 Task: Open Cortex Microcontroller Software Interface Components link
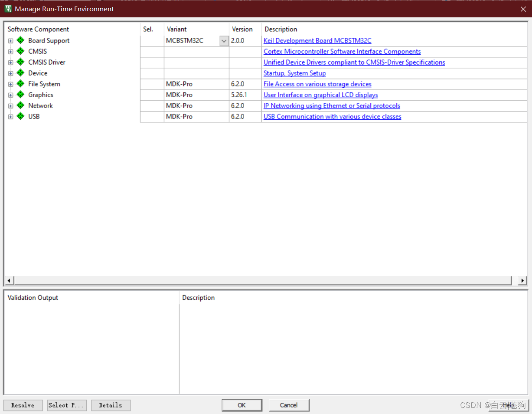342,52
